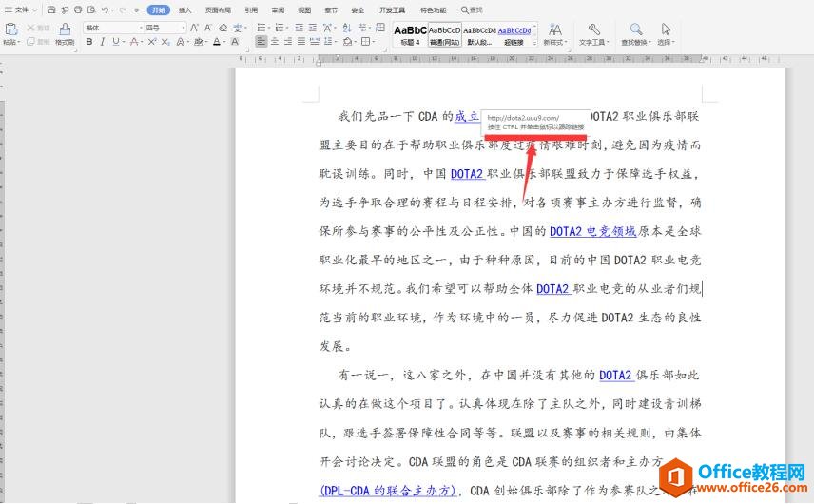Viewport: 814px width, 504px height.
Task: Increase indent using the indent icon
Action: pos(313,28)
